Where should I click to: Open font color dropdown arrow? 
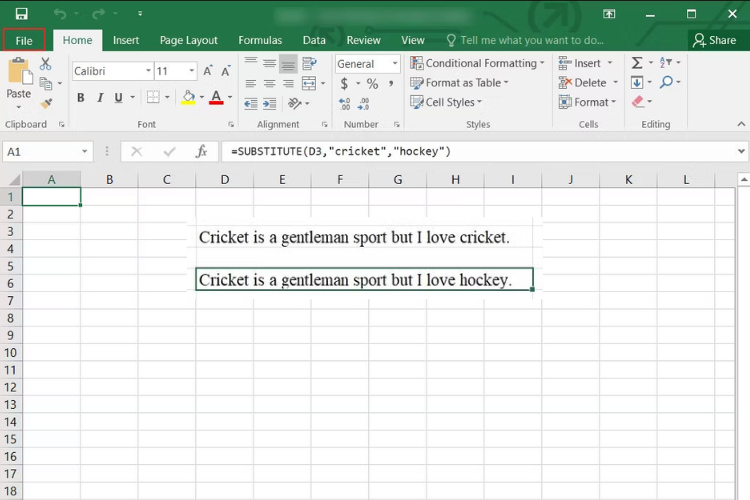pyautogui.click(x=230, y=97)
